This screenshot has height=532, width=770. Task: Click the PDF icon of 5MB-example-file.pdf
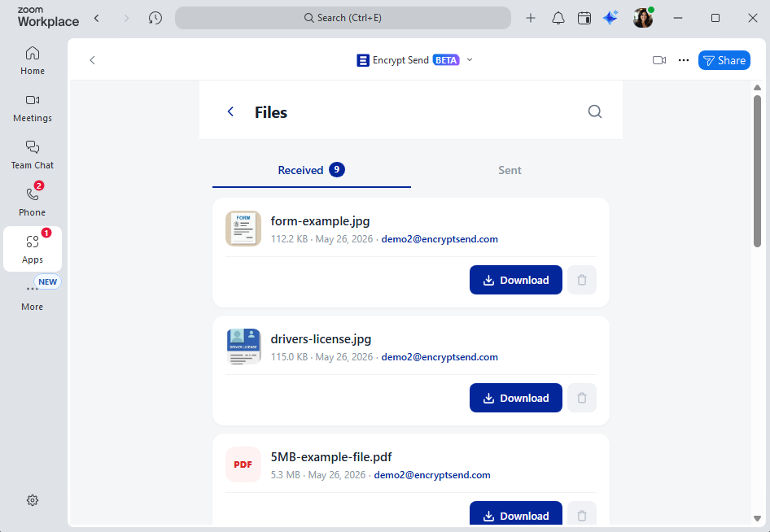point(243,464)
